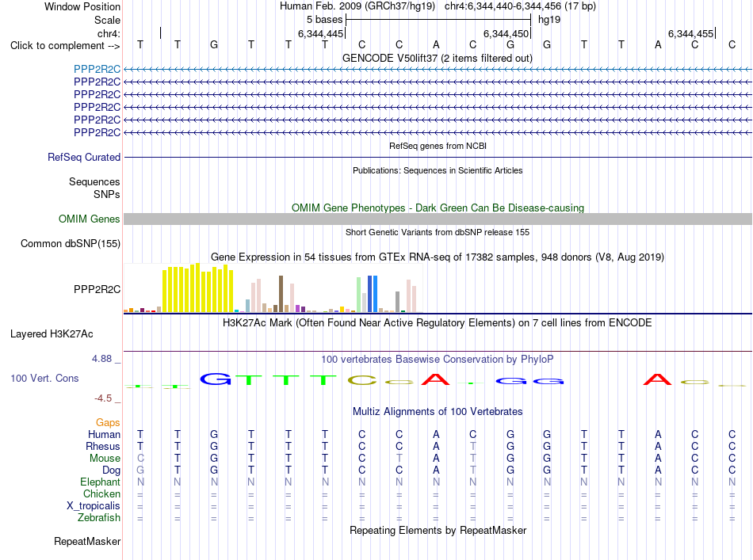Click the OMIM Genes track label

pos(89,219)
